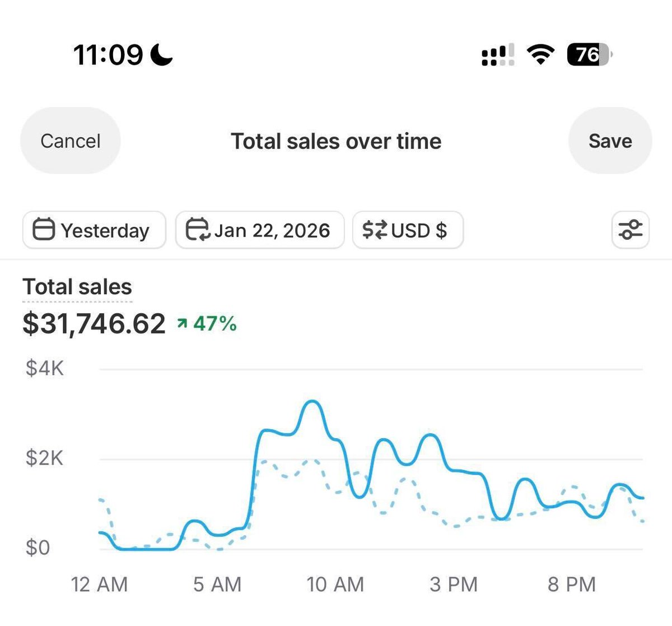Tap the 10 AM axis label
This screenshot has height=626, width=672.
click(335, 585)
